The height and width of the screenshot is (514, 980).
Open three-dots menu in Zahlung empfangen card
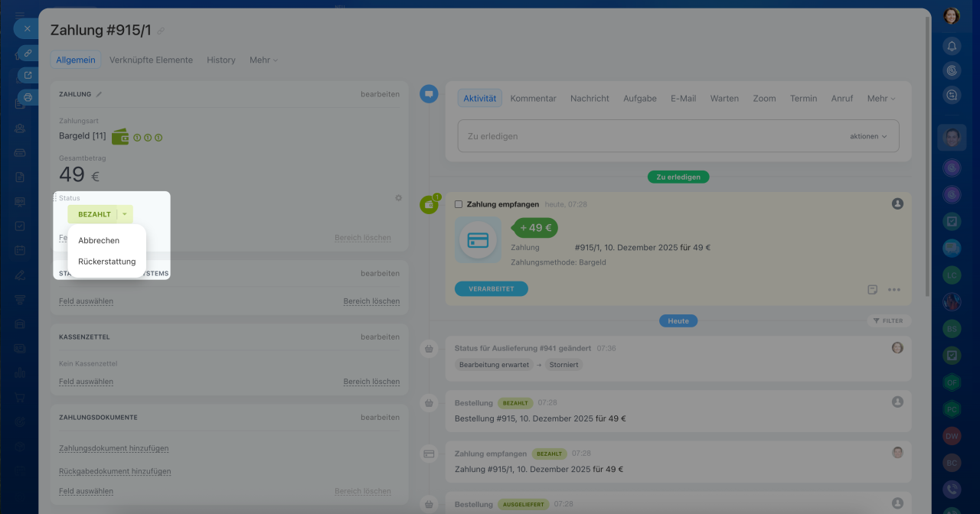[x=893, y=290]
